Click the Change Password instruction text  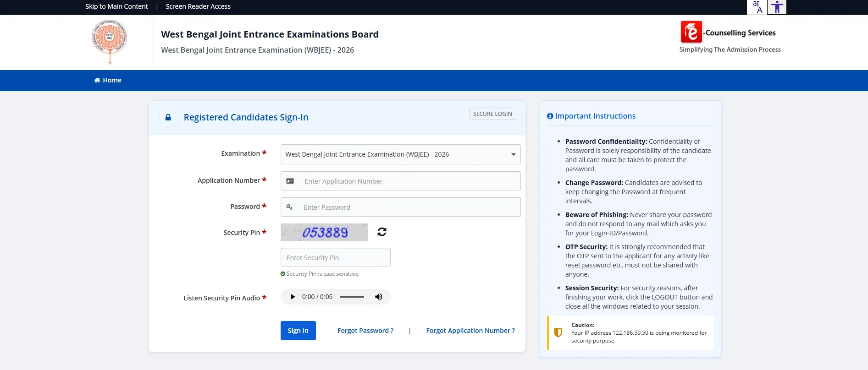tap(634, 192)
